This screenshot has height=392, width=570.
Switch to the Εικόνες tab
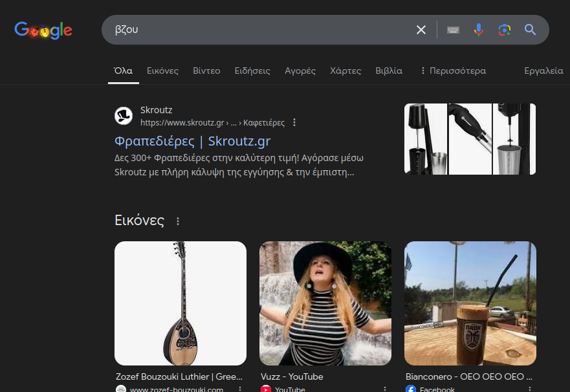162,71
